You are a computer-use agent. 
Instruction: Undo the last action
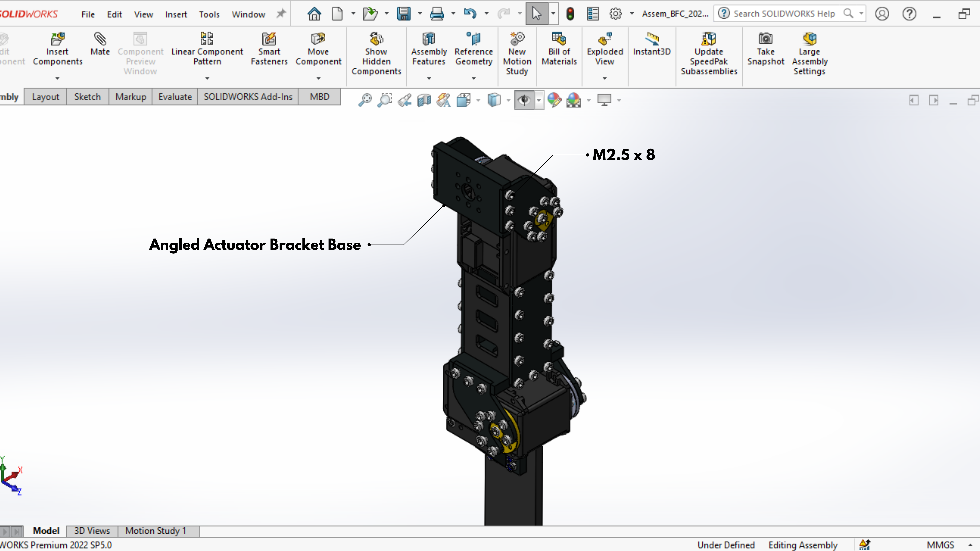point(470,14)
